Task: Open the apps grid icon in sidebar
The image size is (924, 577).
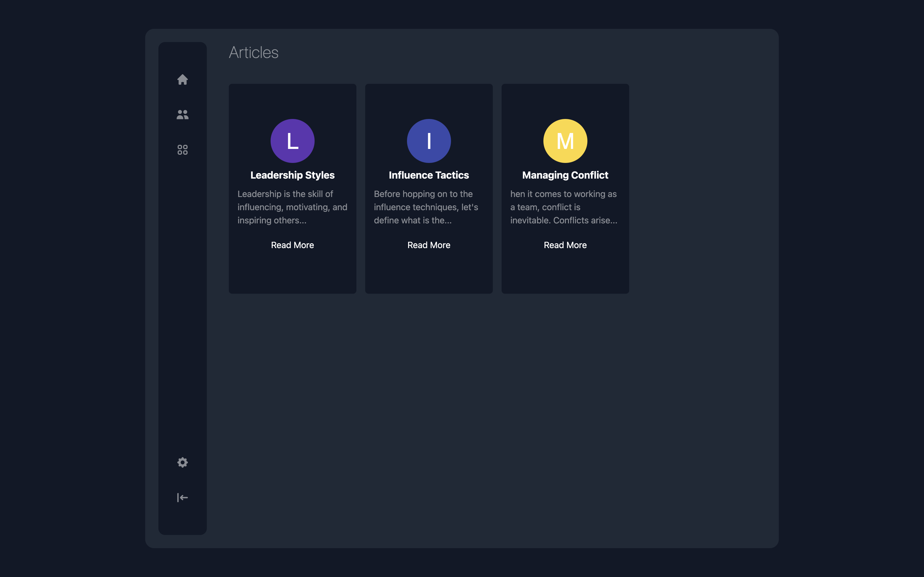Action: pyautogui.click(x=183, y=149)
